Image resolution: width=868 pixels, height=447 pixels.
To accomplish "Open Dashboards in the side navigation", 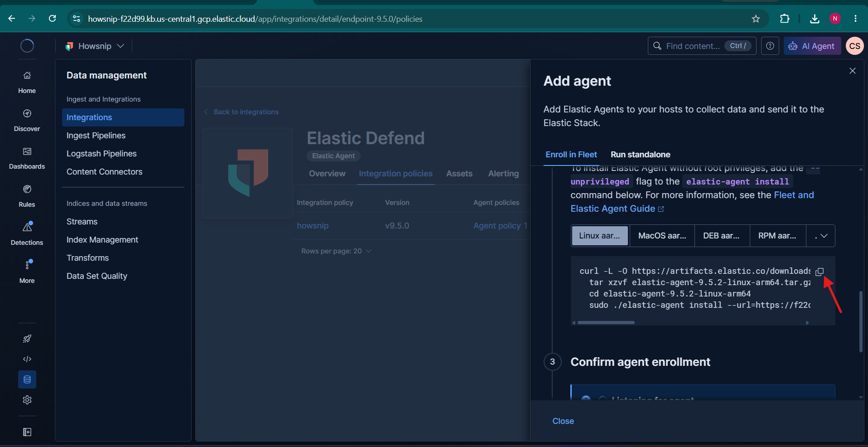I will coord(27,158).
